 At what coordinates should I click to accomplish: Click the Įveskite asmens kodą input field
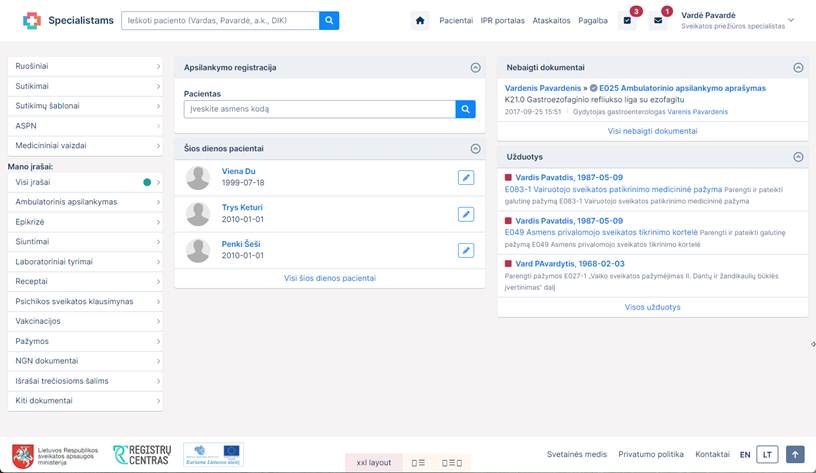[x=319, y=109]
